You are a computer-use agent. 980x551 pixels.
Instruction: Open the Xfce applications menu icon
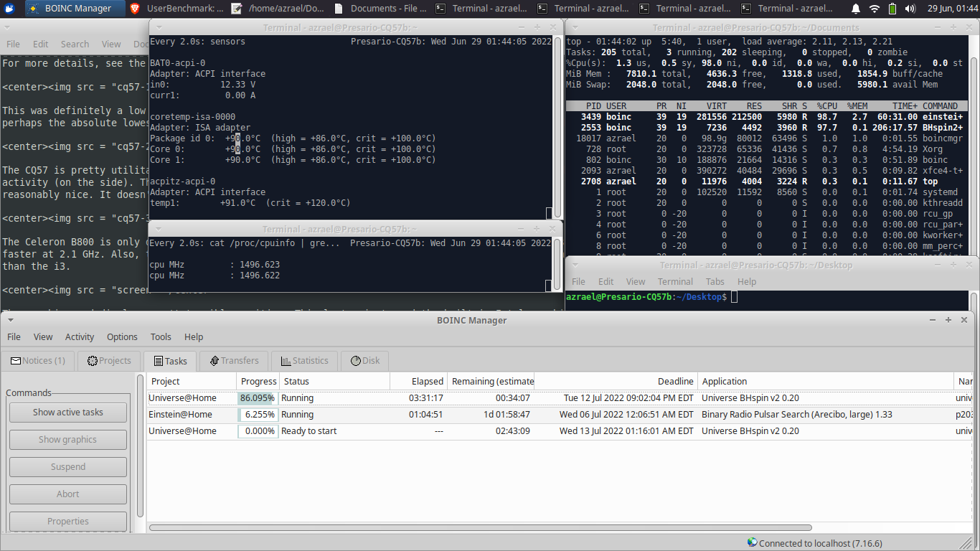pyautogui.click(x=10, y=9)
